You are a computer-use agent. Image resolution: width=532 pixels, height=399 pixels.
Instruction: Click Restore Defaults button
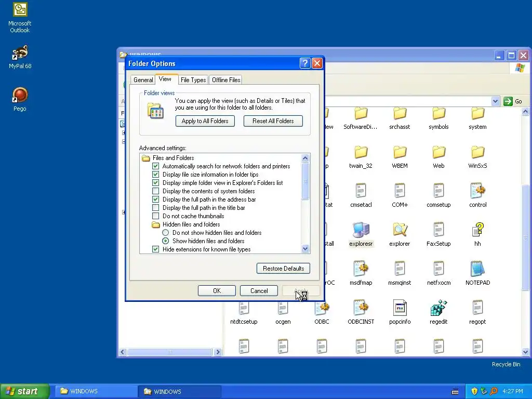(x=283, y=269)
